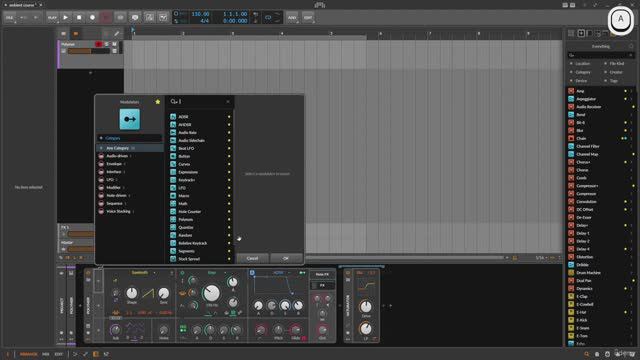Solo the Polymer track
Image resolution: width=640 pixels, height=360 pixels.
107,44
